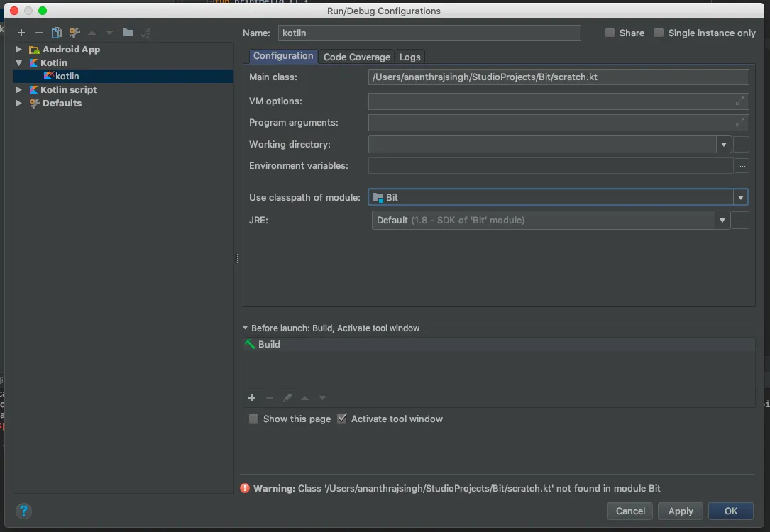Collapse the Before launch section
The image size is (770, 532).
[x=245, y=328]
